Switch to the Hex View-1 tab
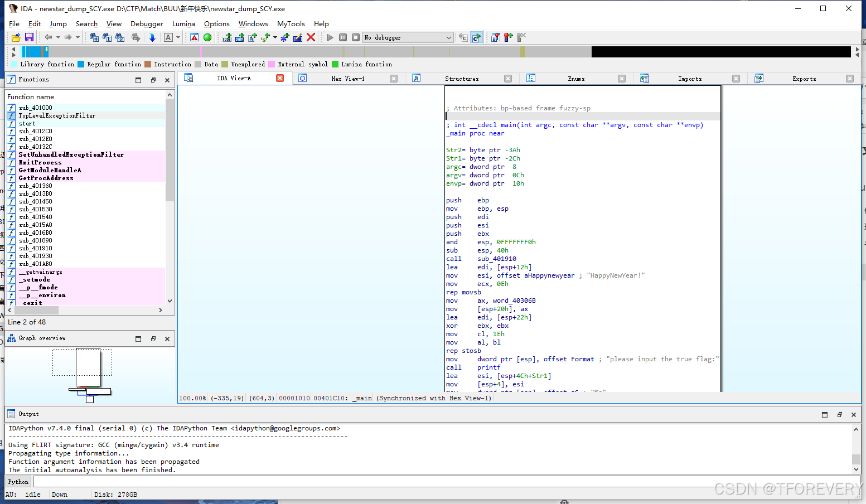866x504 pixels. tap(347, 79)
